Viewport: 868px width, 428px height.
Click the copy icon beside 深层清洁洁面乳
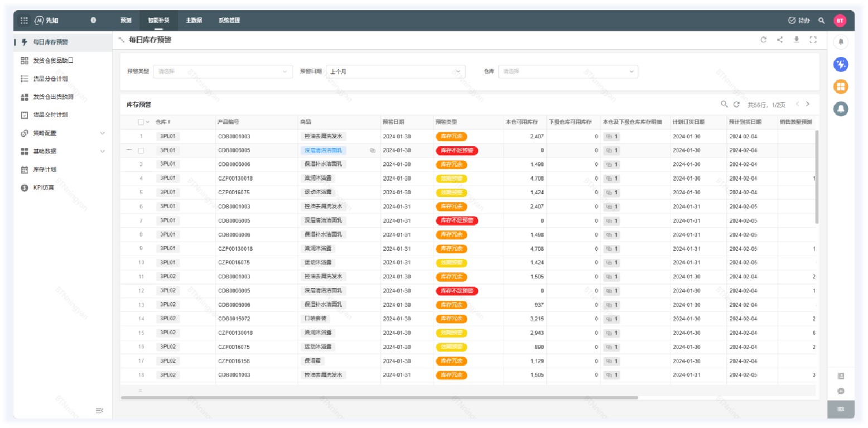373,151
